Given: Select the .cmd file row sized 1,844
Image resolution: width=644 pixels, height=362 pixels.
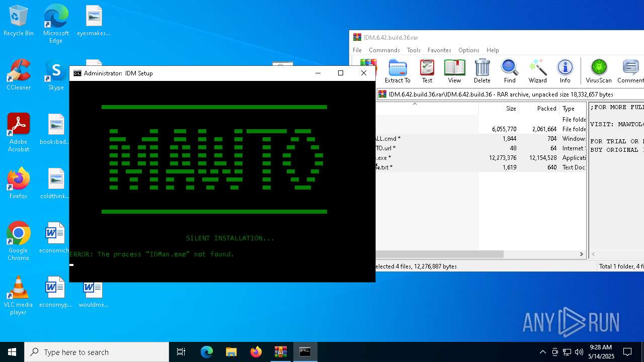Looking at the screenshot, I should tap(481, 139).
